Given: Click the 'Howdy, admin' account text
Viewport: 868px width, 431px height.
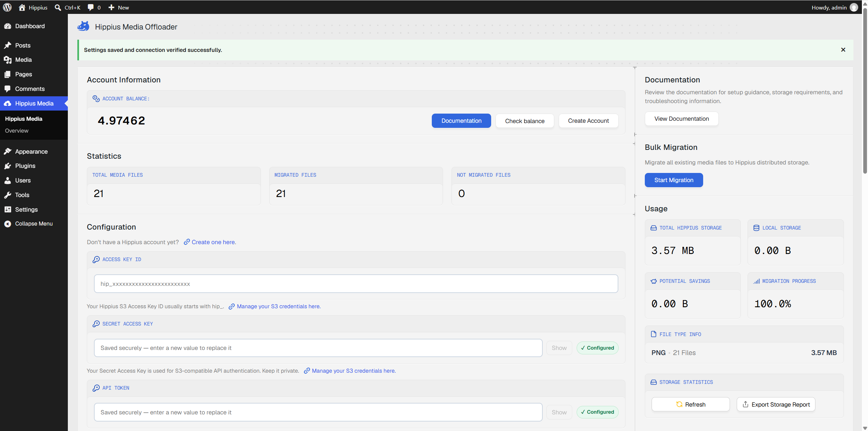Looking at the screenshot, I should (829, 7).
